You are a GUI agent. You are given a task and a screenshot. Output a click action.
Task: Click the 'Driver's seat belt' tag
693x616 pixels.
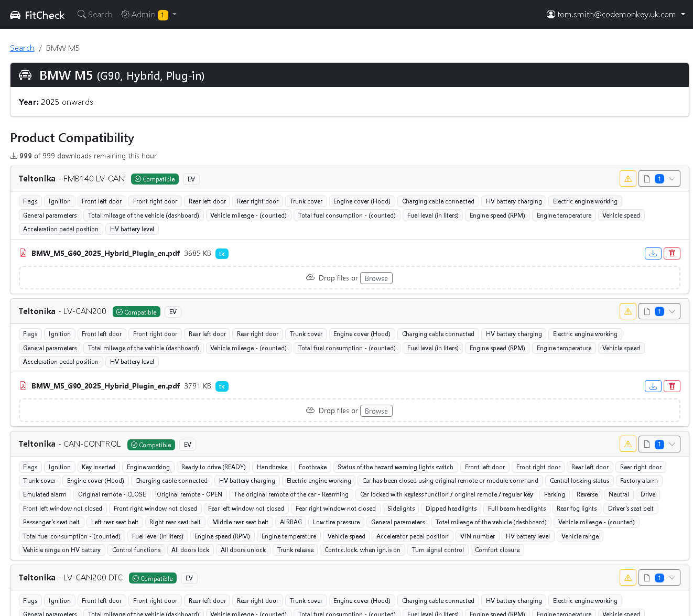pyautogui.click(x=631, y=509)
